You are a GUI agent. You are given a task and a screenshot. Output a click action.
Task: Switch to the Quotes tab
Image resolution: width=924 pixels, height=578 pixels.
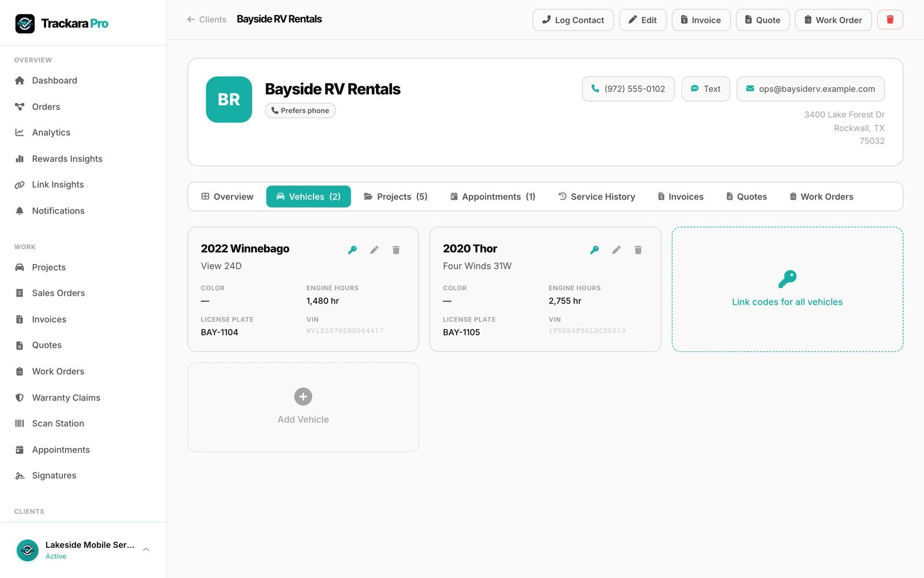[x=746, y=197]
